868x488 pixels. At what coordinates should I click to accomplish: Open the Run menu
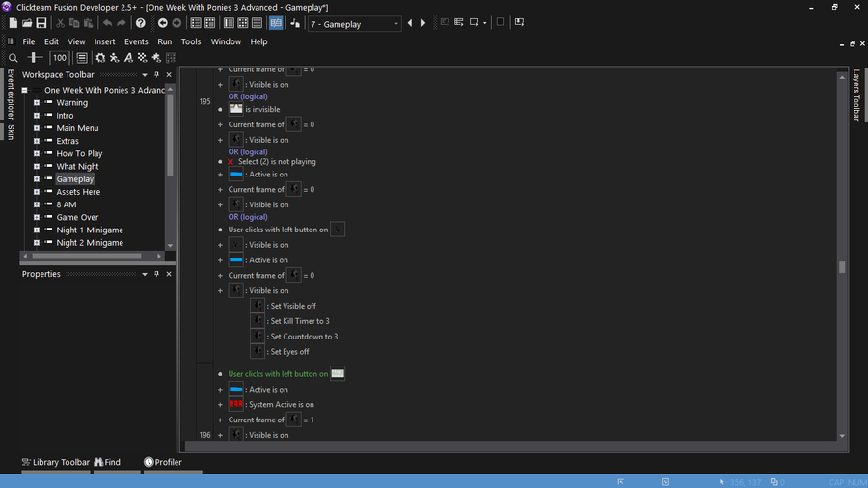[x=164, y=41]
